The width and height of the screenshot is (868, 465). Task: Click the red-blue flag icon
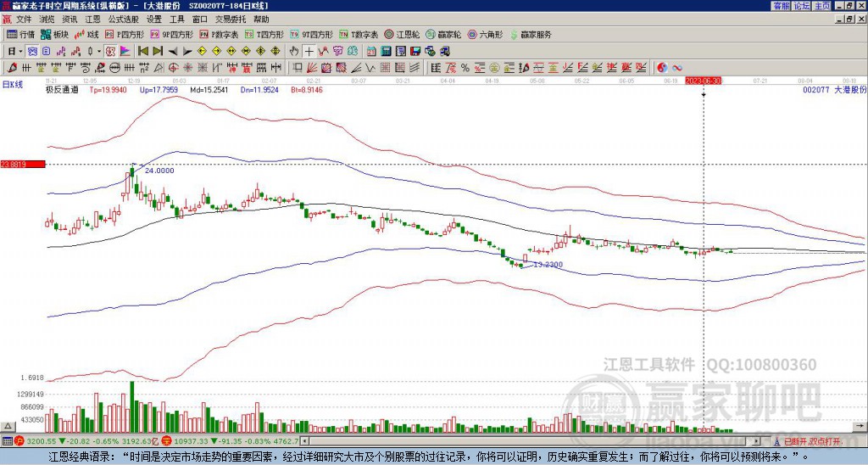[125, 52]
